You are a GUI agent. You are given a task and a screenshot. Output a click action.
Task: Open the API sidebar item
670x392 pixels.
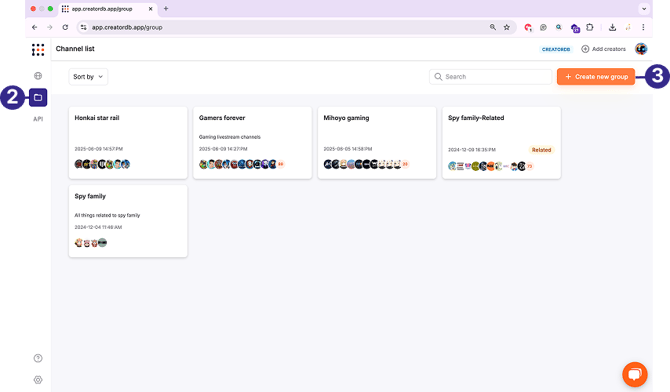[x=38, y=119]
